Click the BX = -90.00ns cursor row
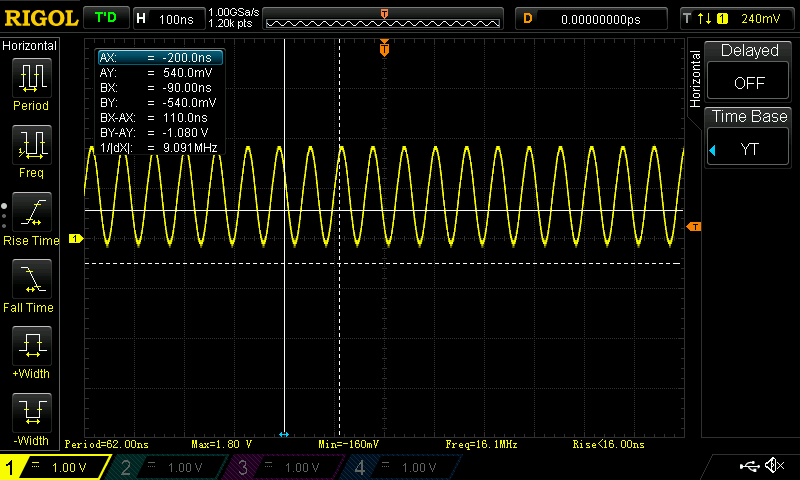Viewport: 800px width, 480px height. pyautogui.click(x=160, y=88)
